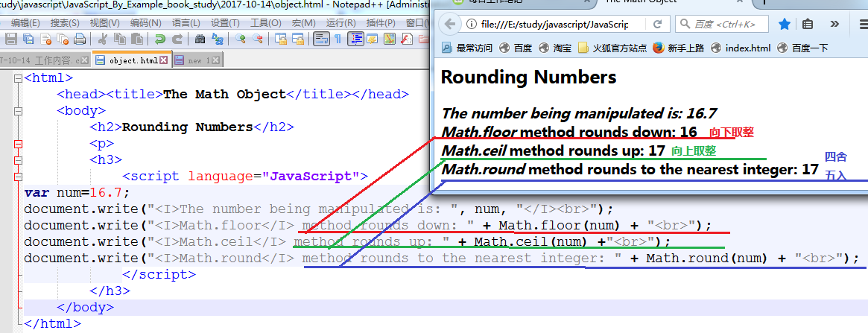The width and height of the screenshot is (868, 333).
Task: Toggle show all characters pilcrow icon
Action: pos(338,39)
